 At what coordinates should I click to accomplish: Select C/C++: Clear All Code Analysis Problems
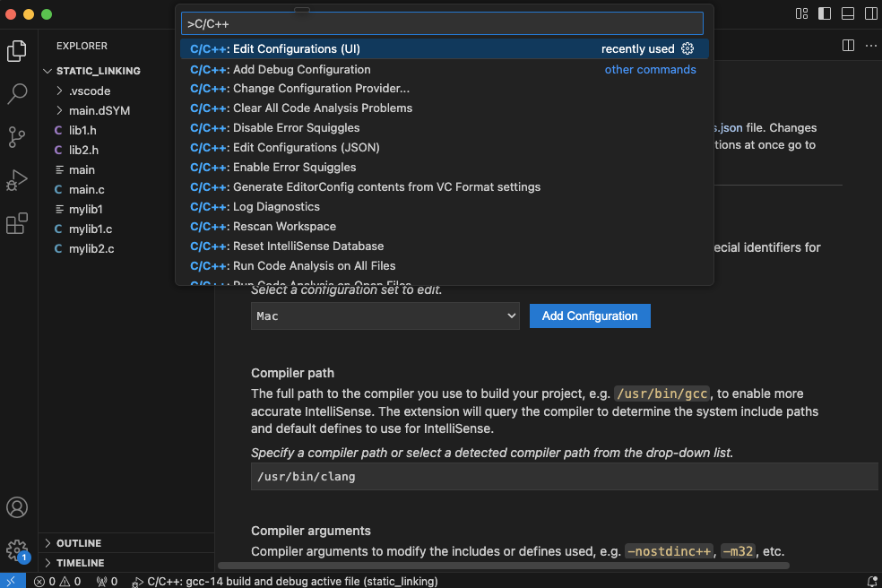coord(444,108)
